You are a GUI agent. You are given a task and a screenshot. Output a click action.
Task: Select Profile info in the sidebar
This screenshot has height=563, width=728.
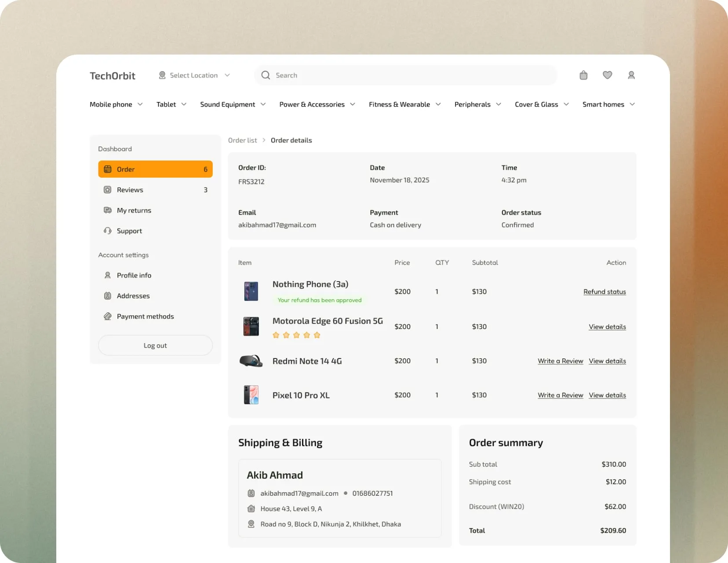pos(134,275)
